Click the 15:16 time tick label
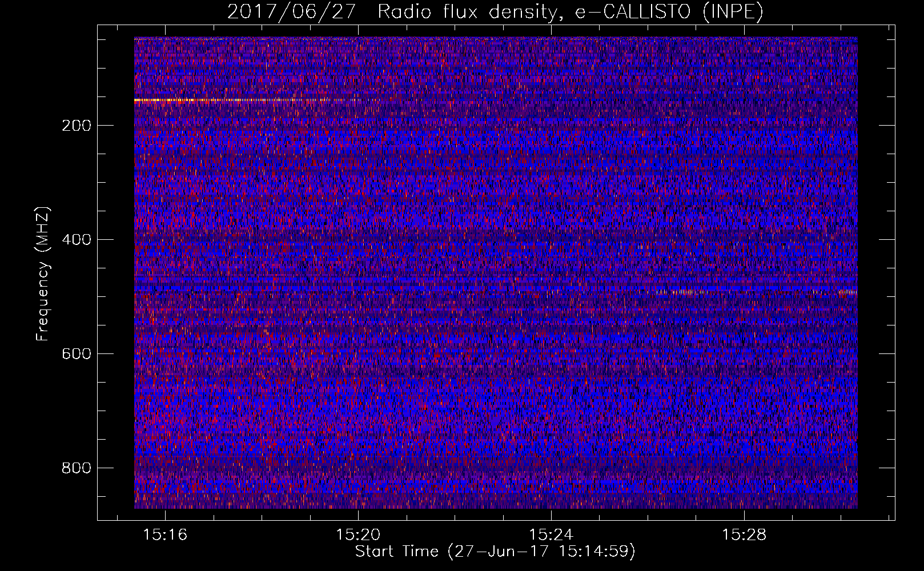Screen dimensions: 924x571 pos(165,535)
